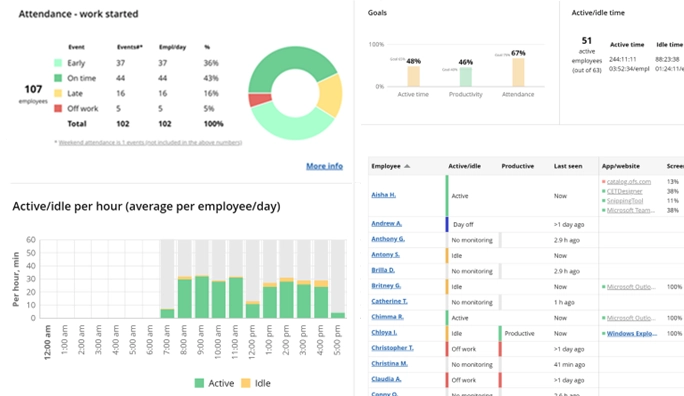Open employee Chloya I. profile

pos(384,332)
